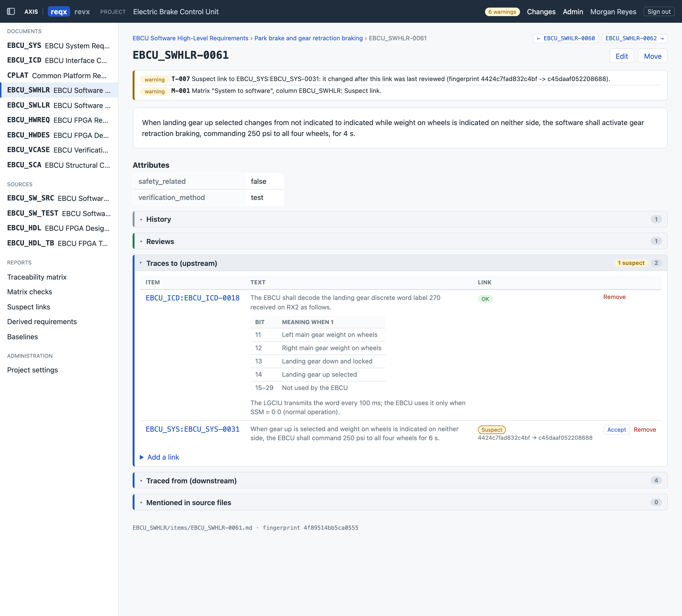The image size is (682, 616).
Task: Expand Mentioned in source files section
Action: [x=400, y=503]
